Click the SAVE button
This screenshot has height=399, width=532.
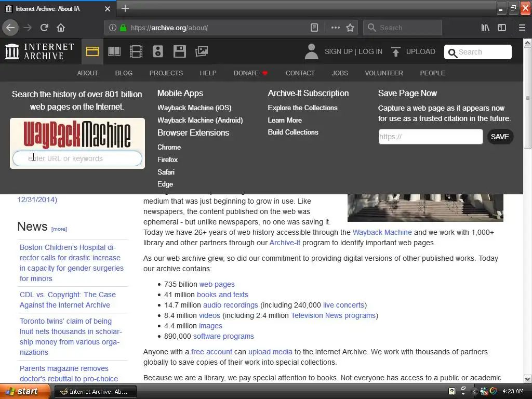[x=500, y=137]
